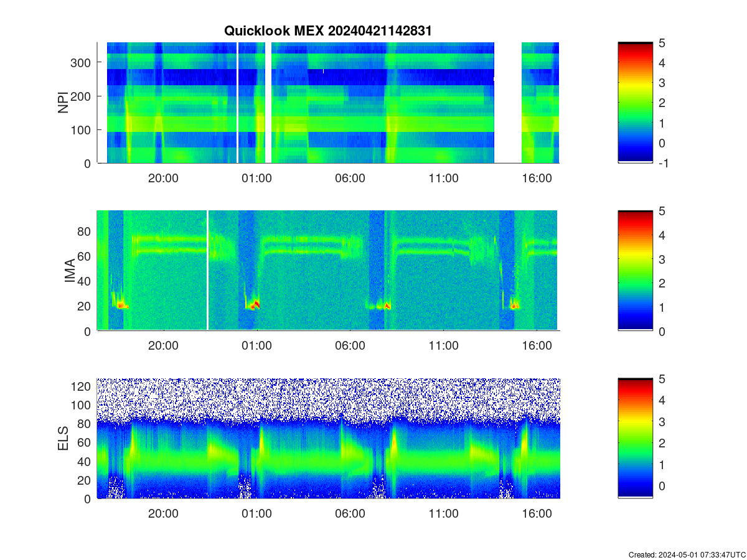Viewport: 747px width, 560px height.
Task: Click the 300 tick on the NPI axis
Action: coord(82,62)
